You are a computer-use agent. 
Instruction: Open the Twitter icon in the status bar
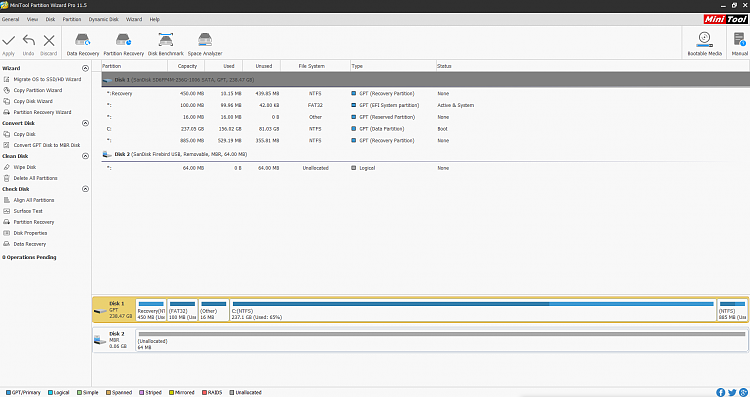pos(732,392)
